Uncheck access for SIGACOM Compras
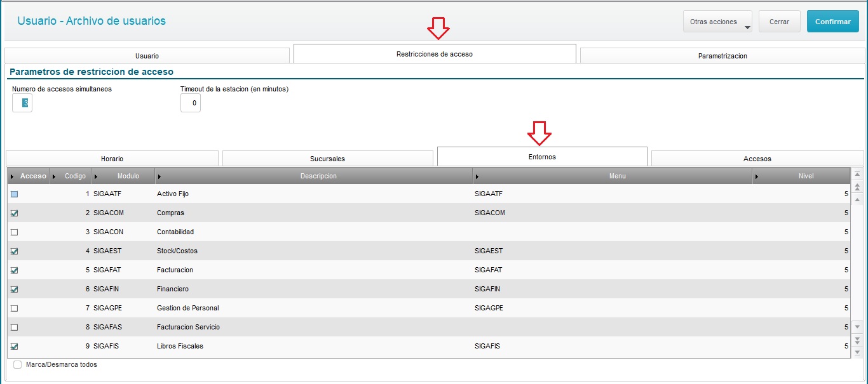This screenshot has height=384, width=868. [x=15, y=213]
